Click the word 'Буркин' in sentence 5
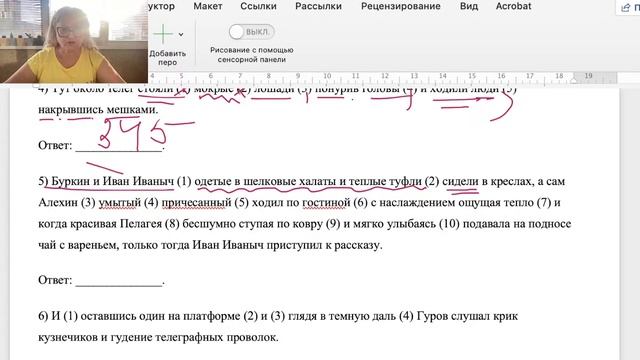Image resolution: width=640 pixels, height=360 pixels. pyautogui.click(x=71, y=181)
